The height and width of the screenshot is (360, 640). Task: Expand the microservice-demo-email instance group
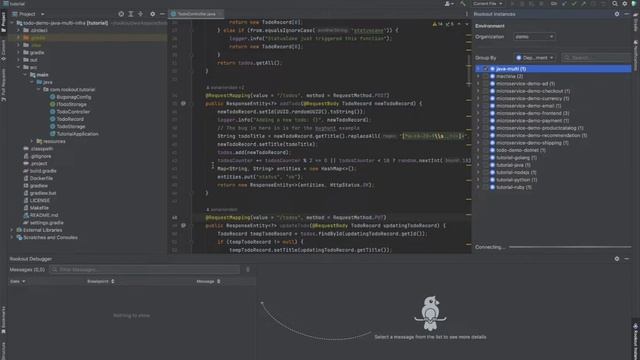tap(478, 106)
